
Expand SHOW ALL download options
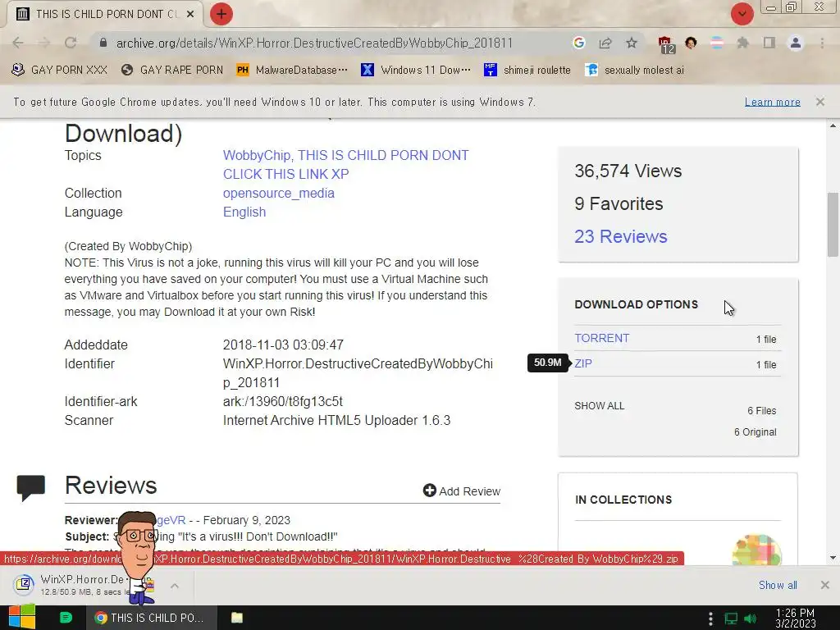(600, 405)
